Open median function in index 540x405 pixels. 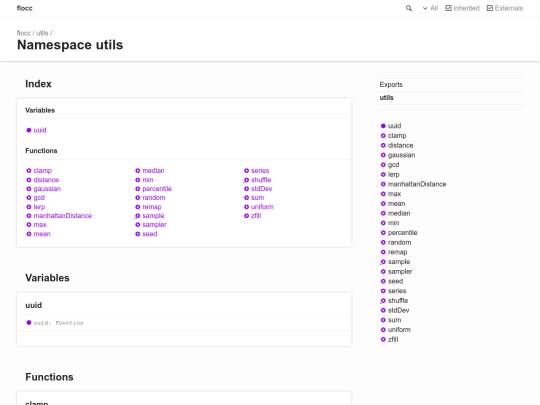153,171
